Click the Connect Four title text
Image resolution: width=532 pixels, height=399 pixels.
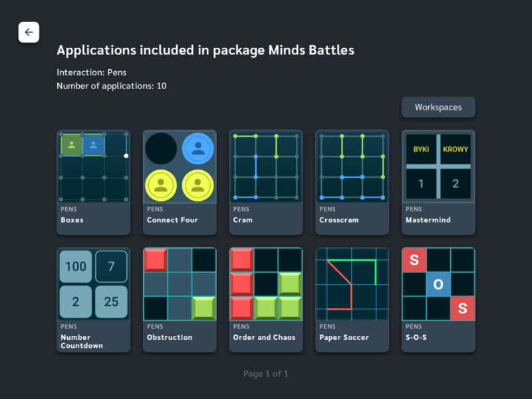tap(172, 220)
